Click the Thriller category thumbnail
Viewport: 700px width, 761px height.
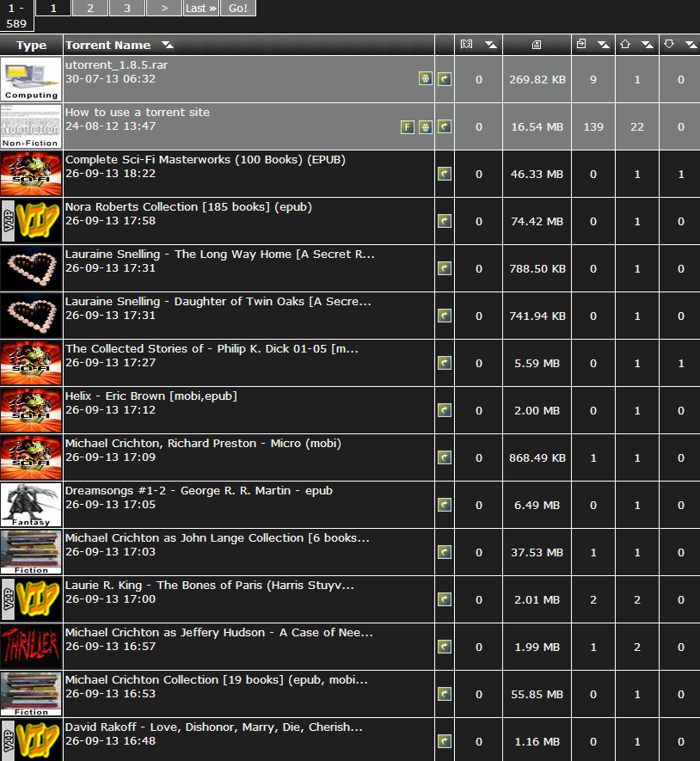31,647
